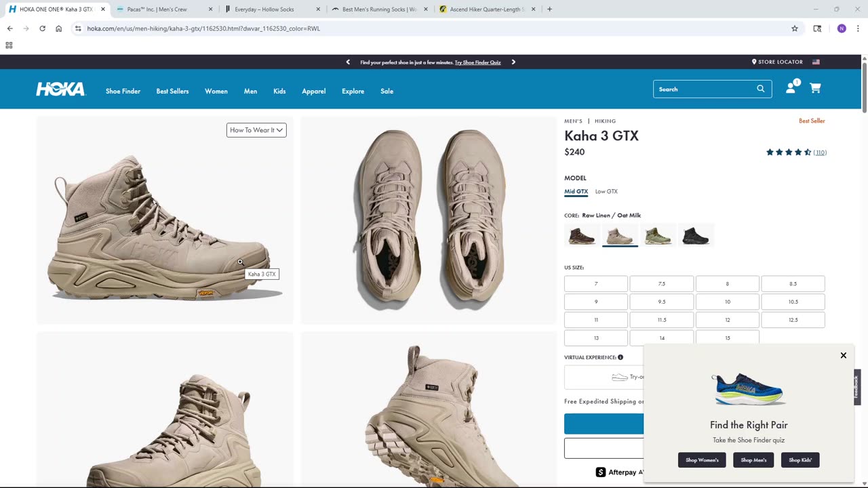Click the previous promo banner arrow
The image size is (868, 488).
coord(348,62)
